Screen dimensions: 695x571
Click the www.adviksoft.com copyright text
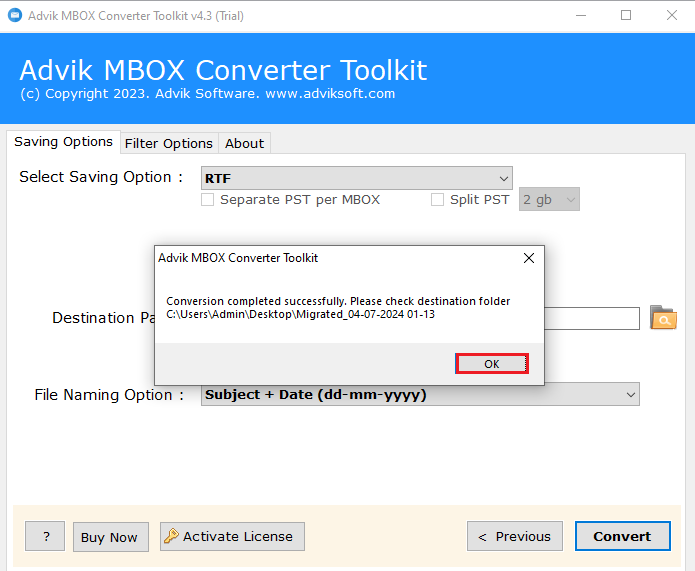click(330, 94)
